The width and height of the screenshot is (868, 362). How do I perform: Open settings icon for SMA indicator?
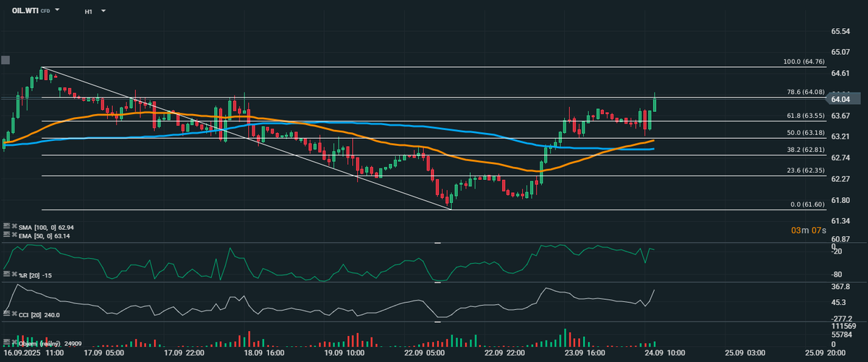point(7,228)
